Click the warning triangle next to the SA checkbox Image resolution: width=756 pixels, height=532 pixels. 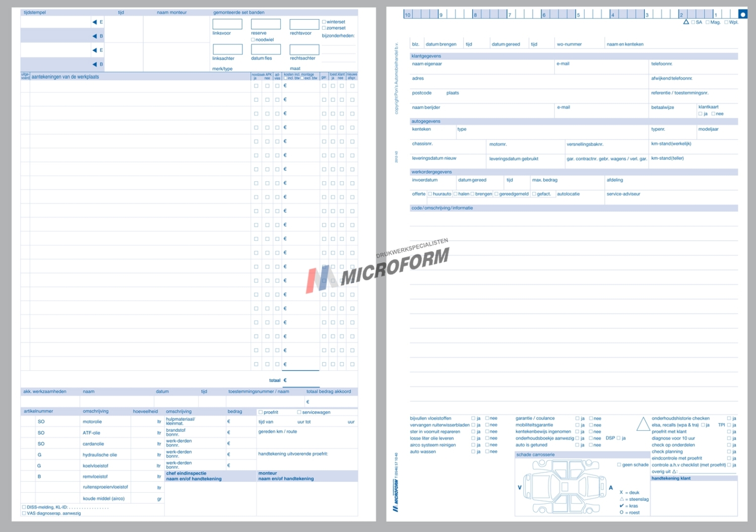click(686, 22)
